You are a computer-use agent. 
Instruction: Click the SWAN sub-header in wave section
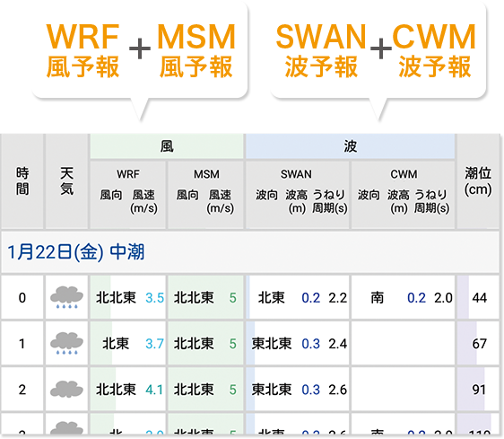pyautogui.click(x=296, y=174)
